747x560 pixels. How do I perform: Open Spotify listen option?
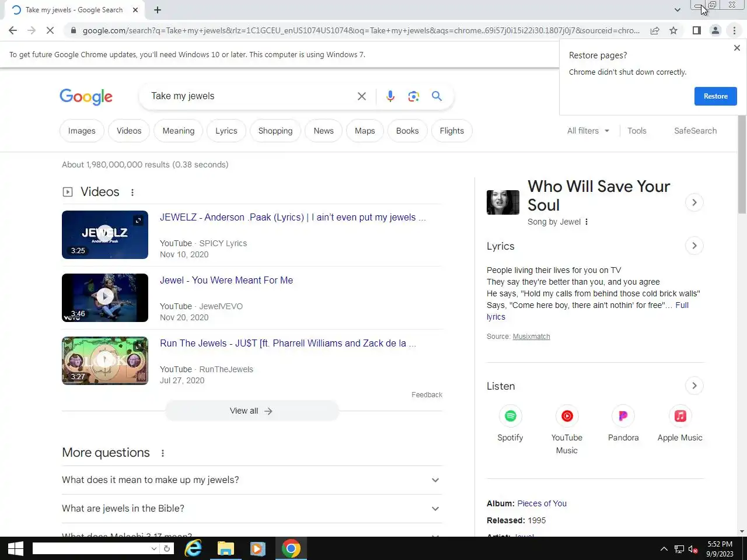coord(510,424)
